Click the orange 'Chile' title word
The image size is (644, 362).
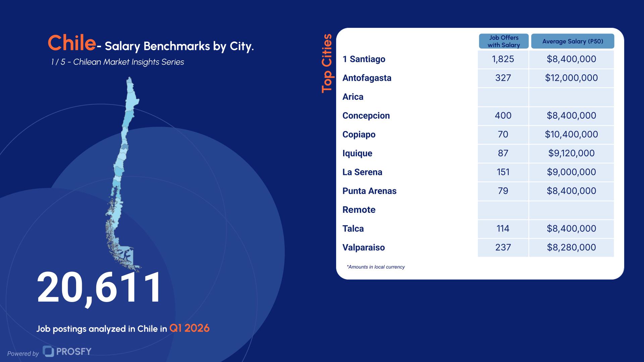tap(72, 43)
